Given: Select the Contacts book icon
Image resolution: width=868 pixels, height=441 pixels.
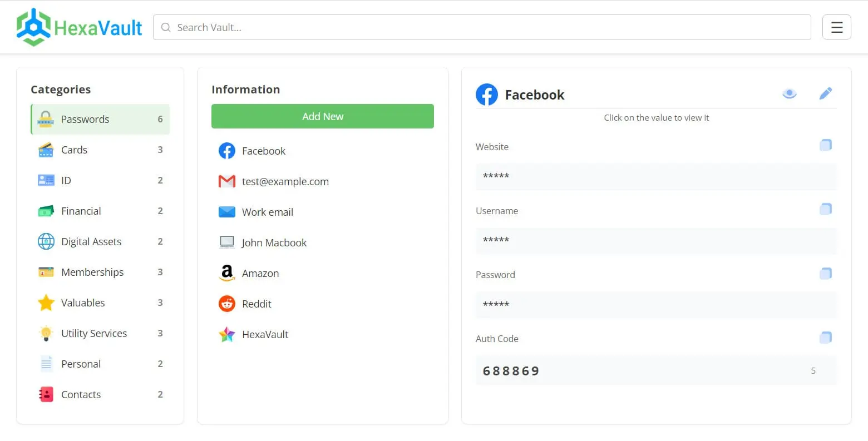Looking at the screenshot, I should (x=46, y=394).
